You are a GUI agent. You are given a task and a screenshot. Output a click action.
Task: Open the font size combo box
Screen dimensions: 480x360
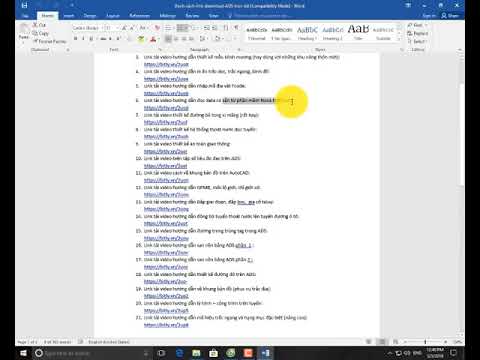coord(111,28)
